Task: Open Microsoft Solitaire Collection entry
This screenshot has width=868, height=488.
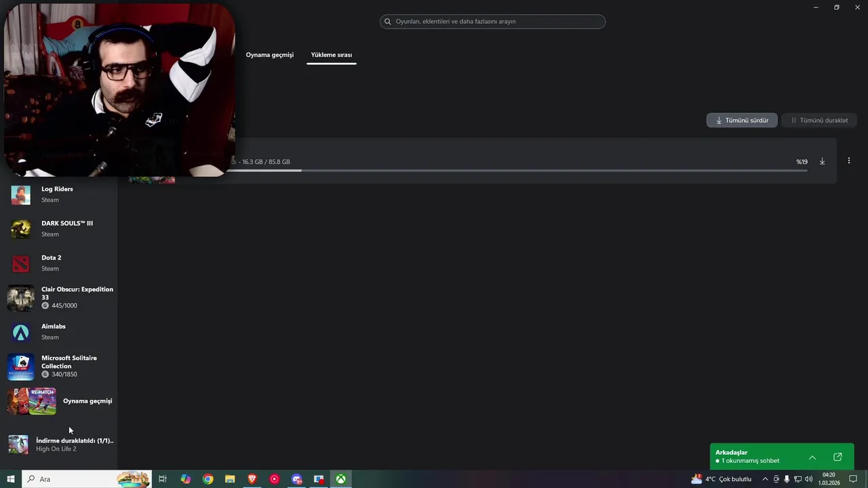Action: tap(60, 366)
